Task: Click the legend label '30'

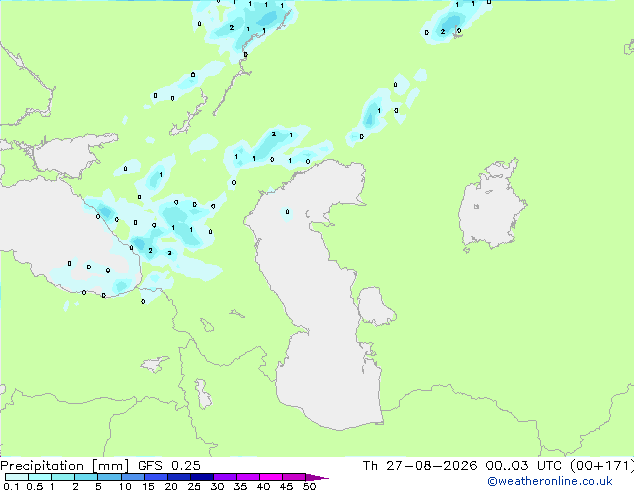Action: click(x=217, y=486)
